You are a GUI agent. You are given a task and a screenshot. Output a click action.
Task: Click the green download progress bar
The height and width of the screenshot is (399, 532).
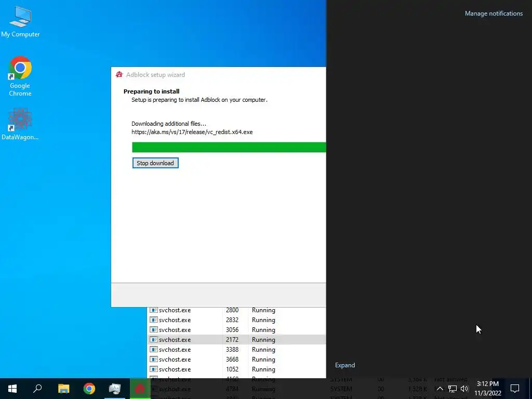pyautogui.click(x=229, y=147)
